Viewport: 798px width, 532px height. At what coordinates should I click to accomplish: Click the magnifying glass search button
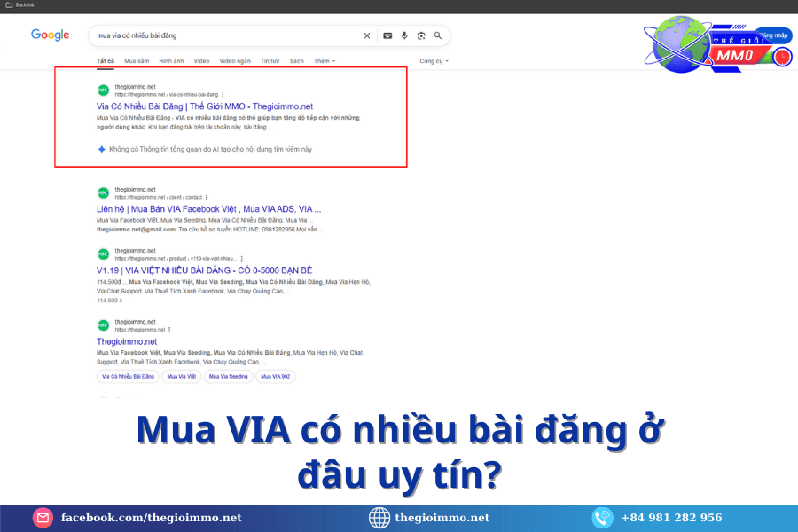tap(437, 35)
